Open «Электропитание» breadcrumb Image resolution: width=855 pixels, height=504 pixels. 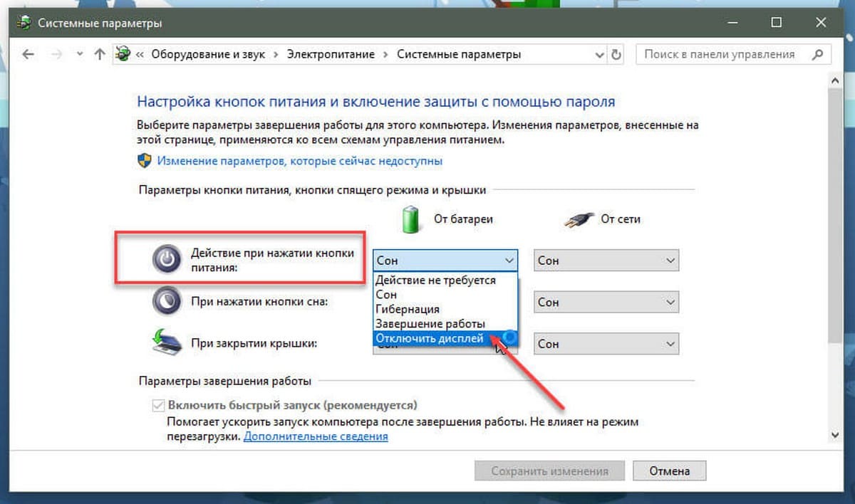coord(331,54)
